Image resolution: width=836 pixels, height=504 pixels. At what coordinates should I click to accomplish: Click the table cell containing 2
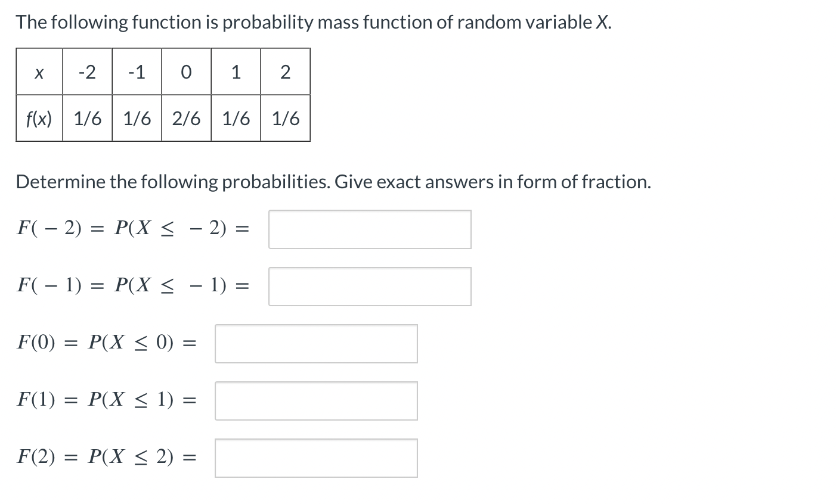click(x=285, y=71)
